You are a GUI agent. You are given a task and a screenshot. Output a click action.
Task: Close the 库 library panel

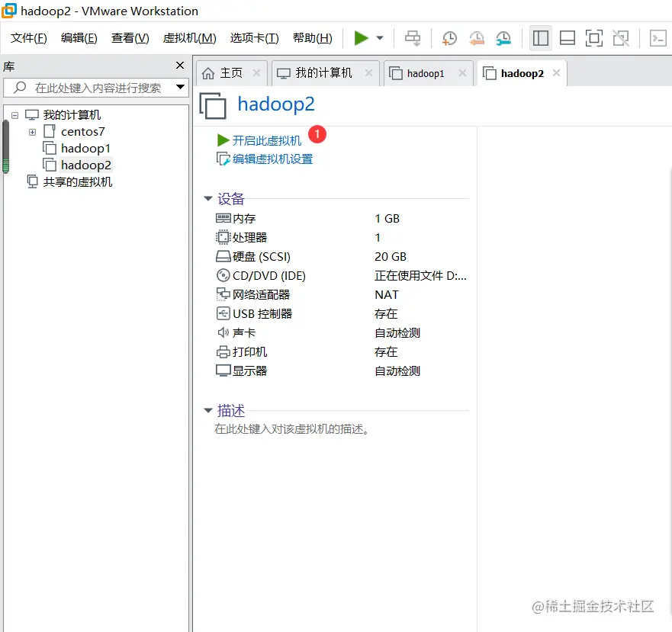(180, 65)
